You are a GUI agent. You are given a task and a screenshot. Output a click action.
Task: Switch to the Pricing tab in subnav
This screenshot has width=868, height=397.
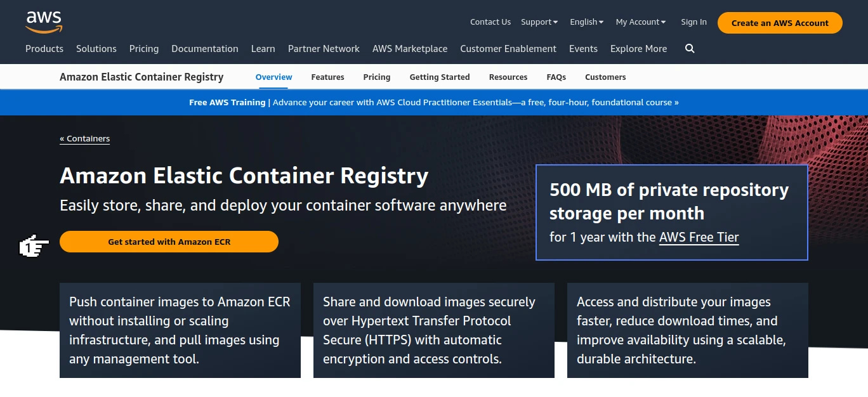(x=377, y=77)
